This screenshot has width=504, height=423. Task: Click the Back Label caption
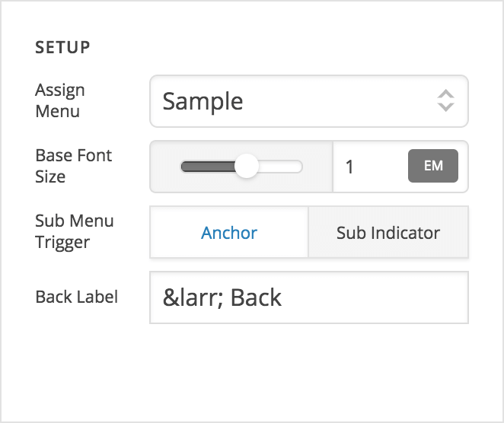pyautogui.click(x=76, y=297)
